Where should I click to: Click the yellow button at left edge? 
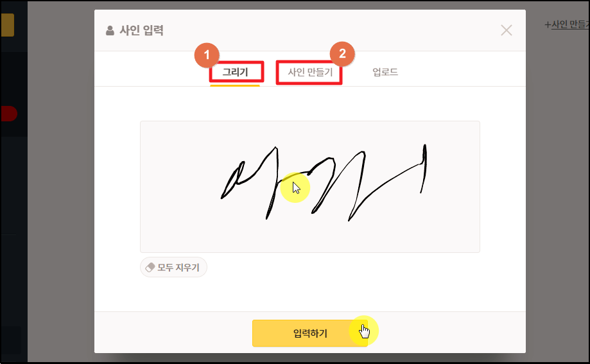7,25
